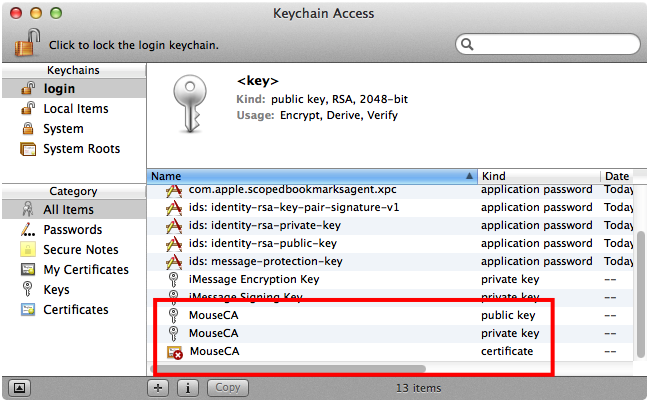Toggle the preview pane button at bottom left

(x=19, y=388)
